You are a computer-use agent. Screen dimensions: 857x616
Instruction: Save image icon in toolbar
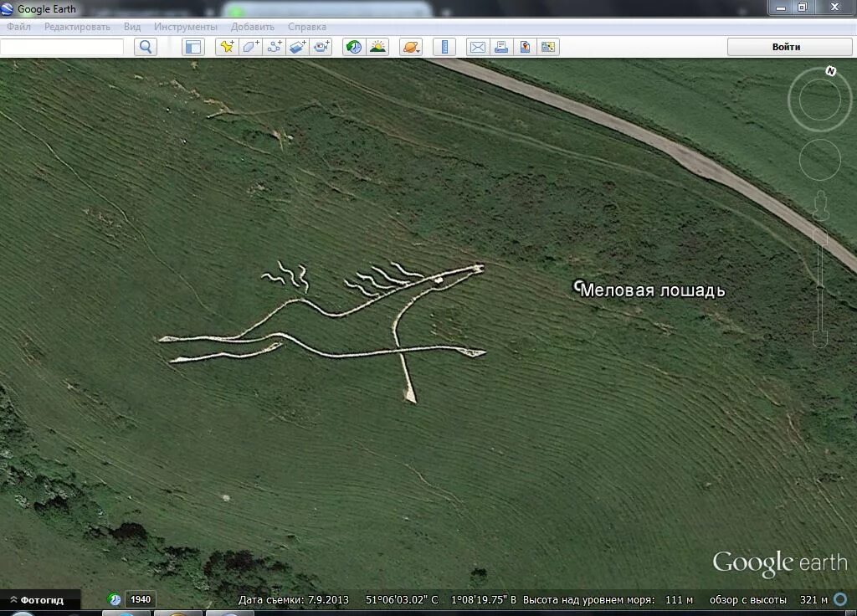tap(525, 47)
